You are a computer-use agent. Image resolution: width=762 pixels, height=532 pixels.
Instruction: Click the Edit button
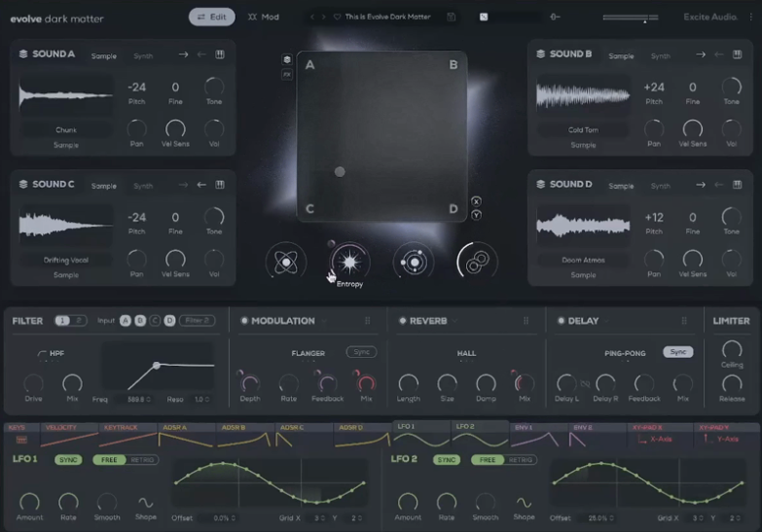pos(212,17)
